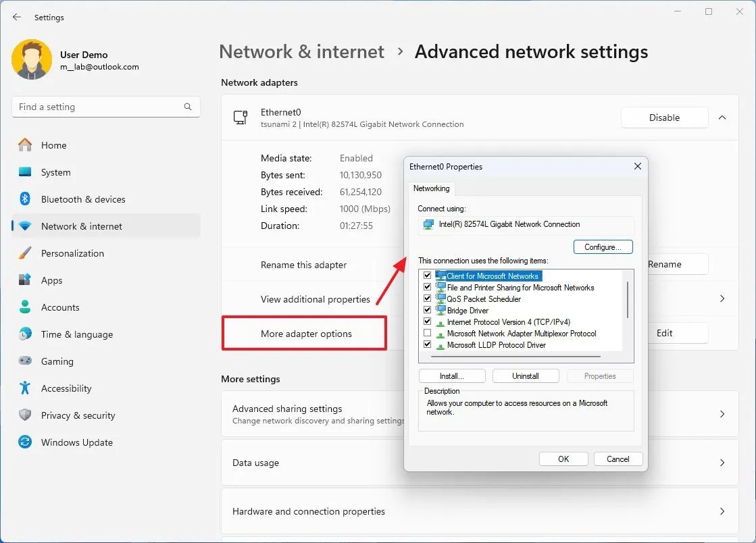Open Advanced sharing settings chevron
756x543 pixels.
tap(722, 414)
